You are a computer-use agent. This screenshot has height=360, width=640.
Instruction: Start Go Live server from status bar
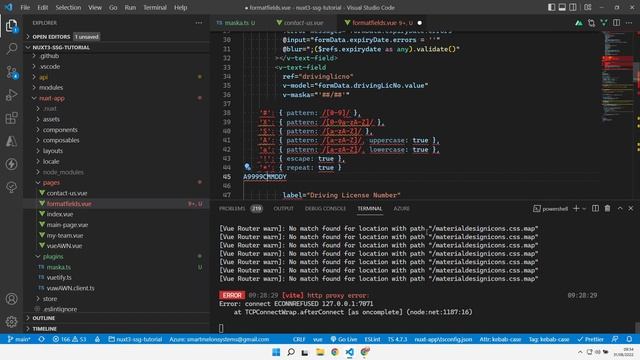tap(344, 339)
